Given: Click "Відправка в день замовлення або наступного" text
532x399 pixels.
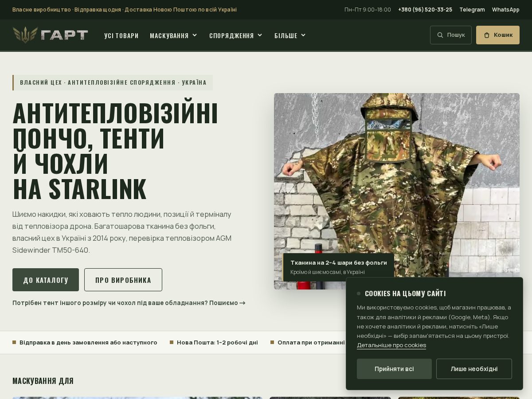Looking at the screenshot, I should click(x=88, y=343).
